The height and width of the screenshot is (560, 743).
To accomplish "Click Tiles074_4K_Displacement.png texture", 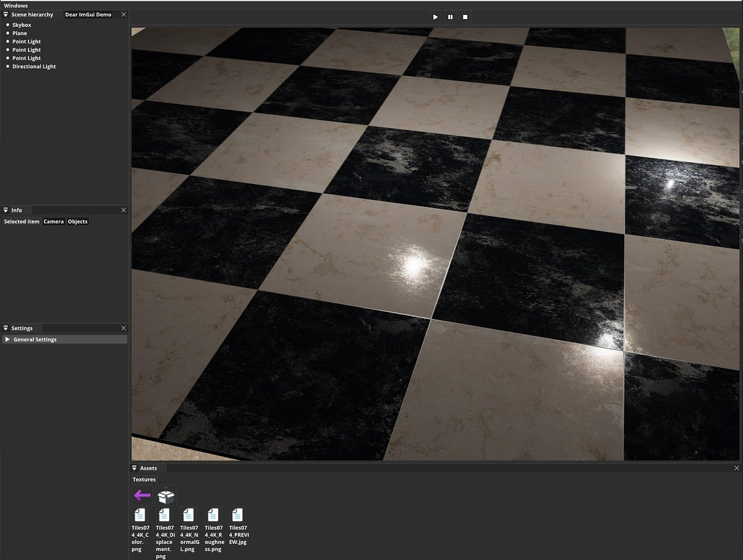I will point(164,515).
